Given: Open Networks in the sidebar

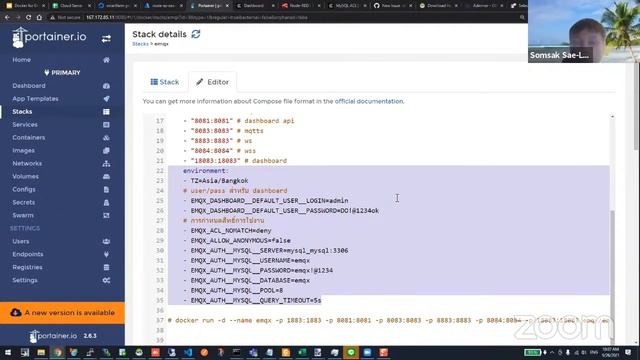Looking at the screenshot, I should 27,164.
